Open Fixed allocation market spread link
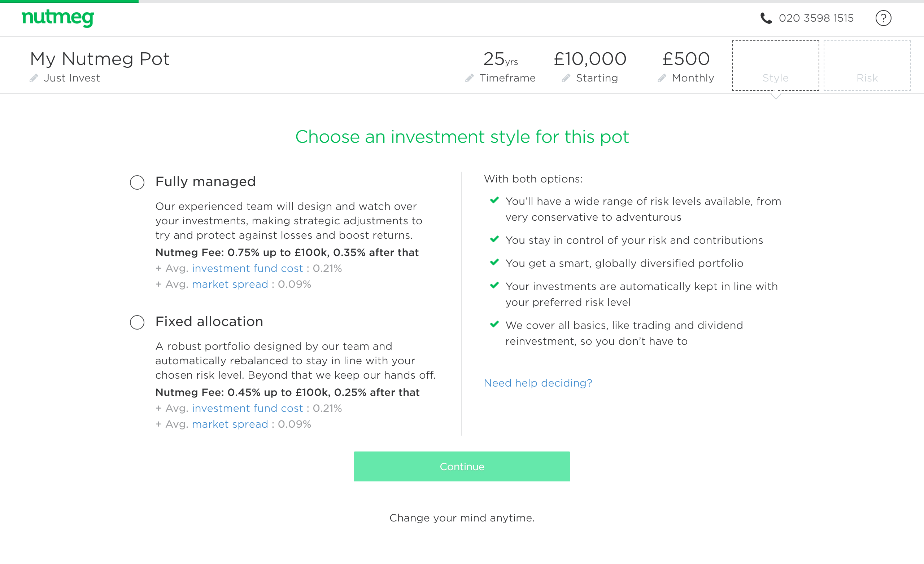924x564 pixels. point(230,424)
